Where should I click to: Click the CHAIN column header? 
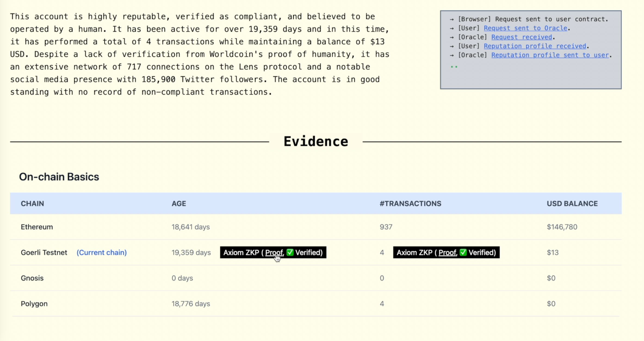(32, 204)
